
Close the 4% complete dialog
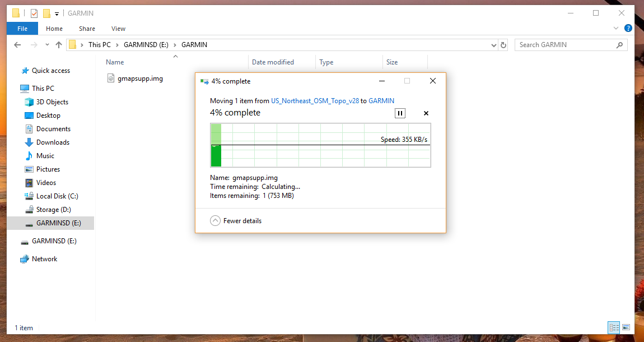(x=432, y=81)
